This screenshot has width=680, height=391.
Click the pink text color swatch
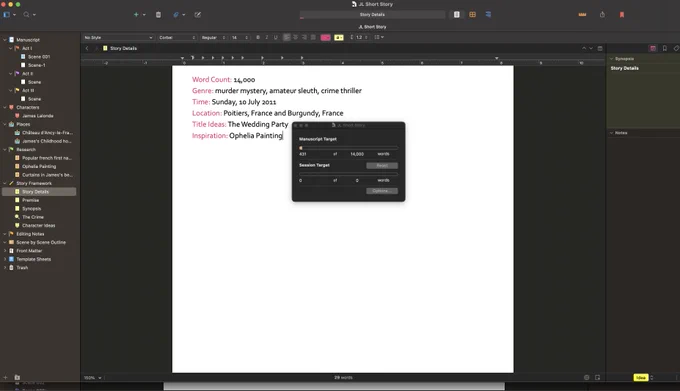click(326, 38)
